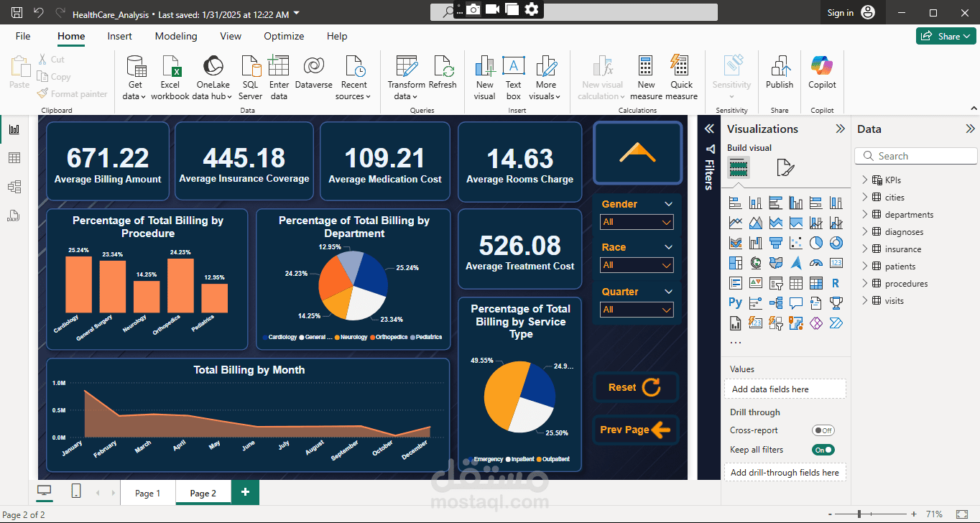Image resolution: width=980 pixels, height=523 pixels.
Task: Switch to Page 1 tab
Action: pos(147,493)
